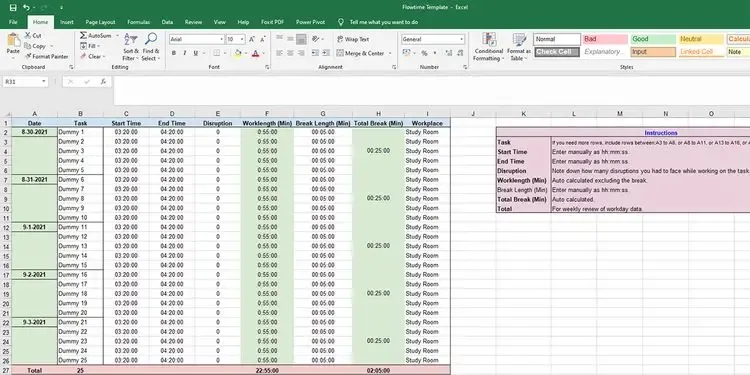The width and height of the screenshot is (750, 375).
Task: Toggle Bold formatting
Action: pos(174,53)
